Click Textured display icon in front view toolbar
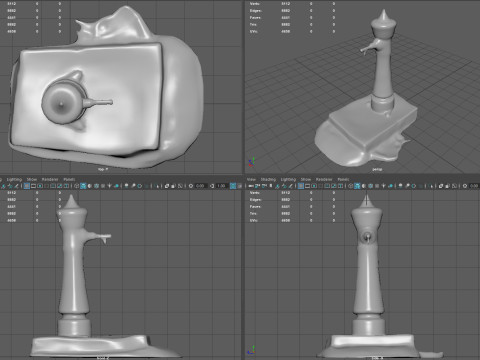 click(377, 186)
